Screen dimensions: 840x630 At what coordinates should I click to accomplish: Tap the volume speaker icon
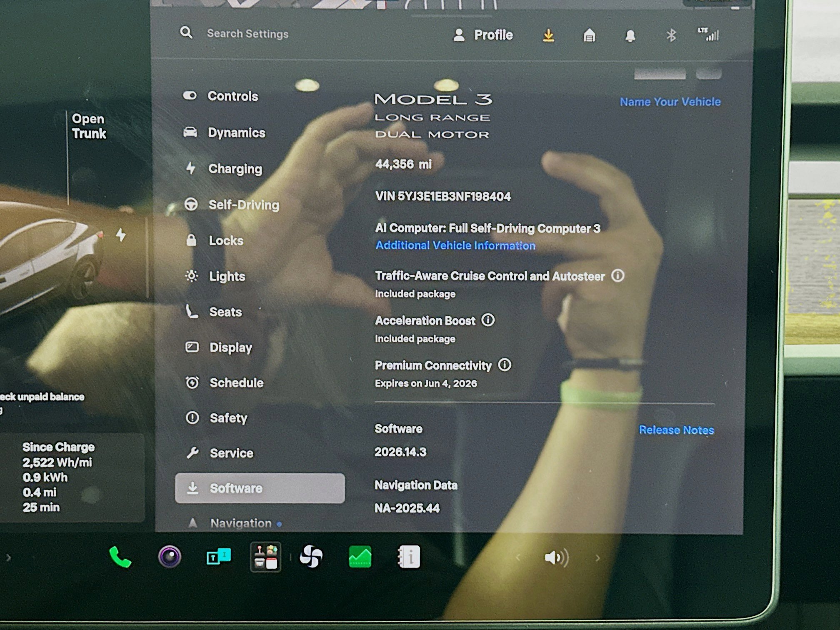click(557, 557)
